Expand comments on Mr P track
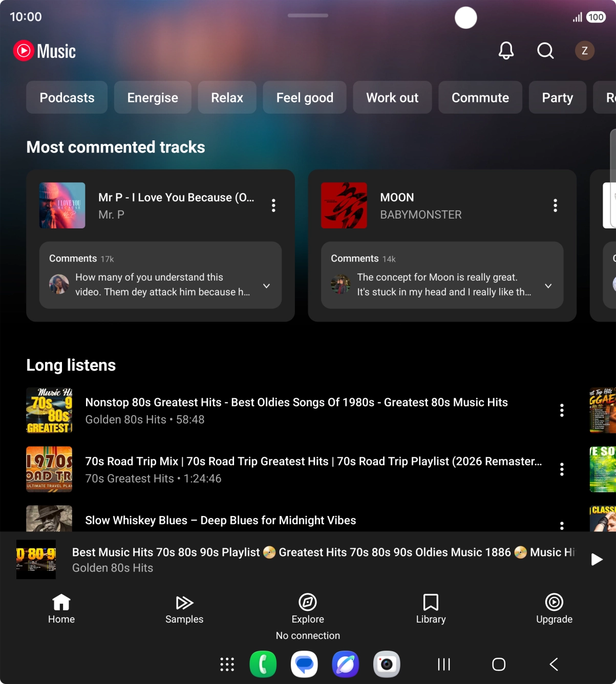The height and width of the screenshot is (684, 616). click(266, 286)
